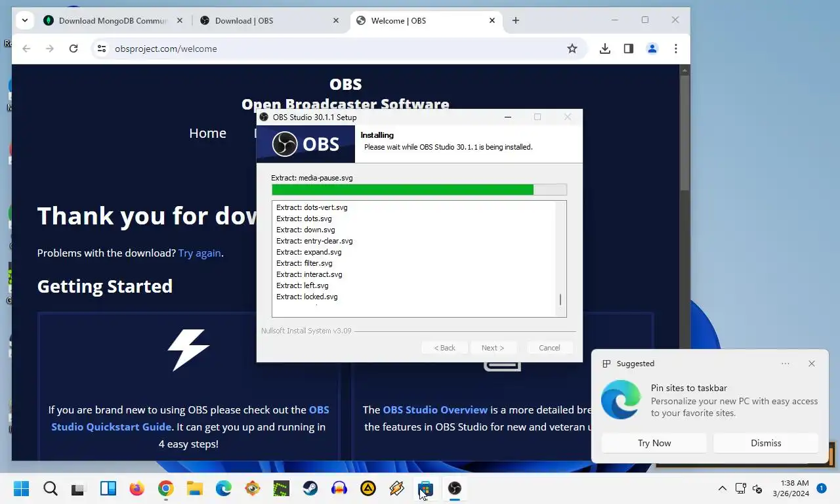840x504 pixels.
Task: View site information for obsproject.com
Action: 101,49
